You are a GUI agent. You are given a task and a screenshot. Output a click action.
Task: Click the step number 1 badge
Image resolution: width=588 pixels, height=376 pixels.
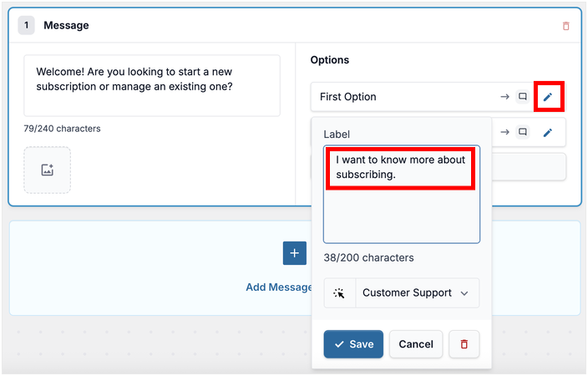coord(26,25)
